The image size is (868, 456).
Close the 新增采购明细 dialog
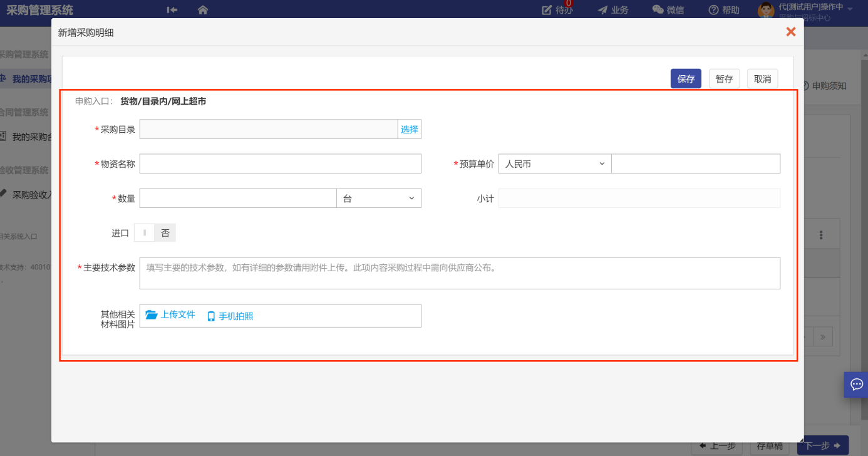point(790,32)
